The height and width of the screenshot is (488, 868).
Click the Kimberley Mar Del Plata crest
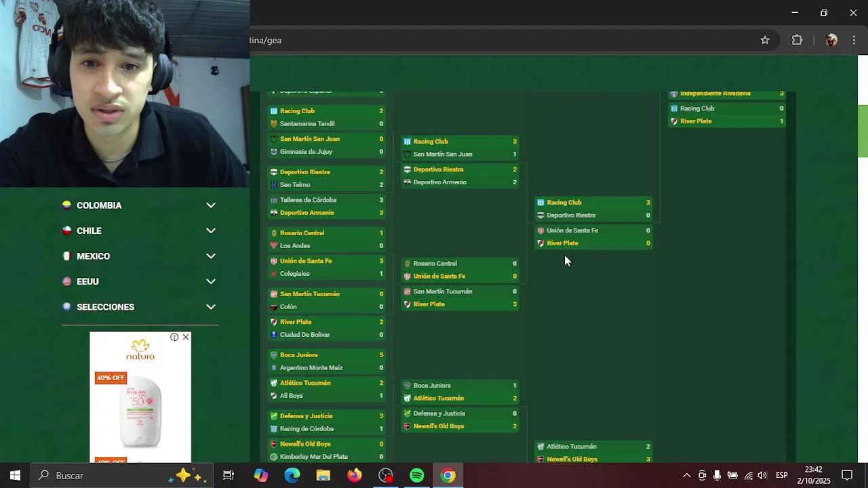274,457
